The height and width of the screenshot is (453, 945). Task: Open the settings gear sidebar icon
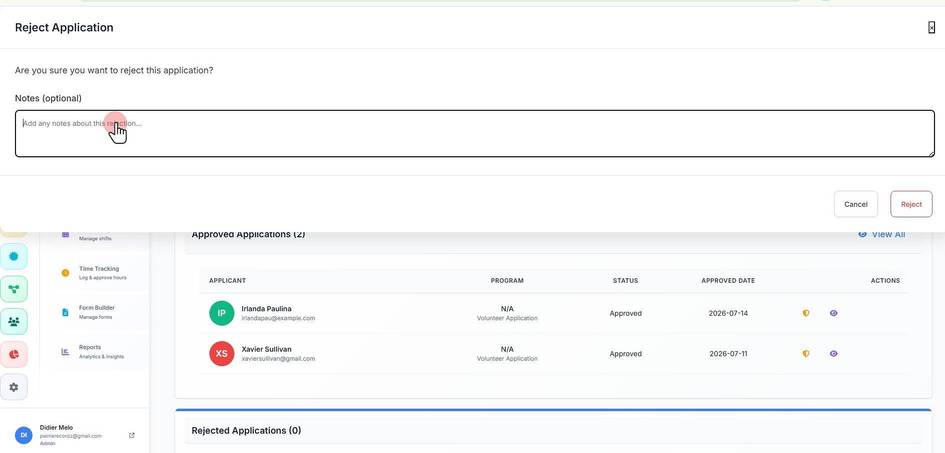click(x=14, y=387)
